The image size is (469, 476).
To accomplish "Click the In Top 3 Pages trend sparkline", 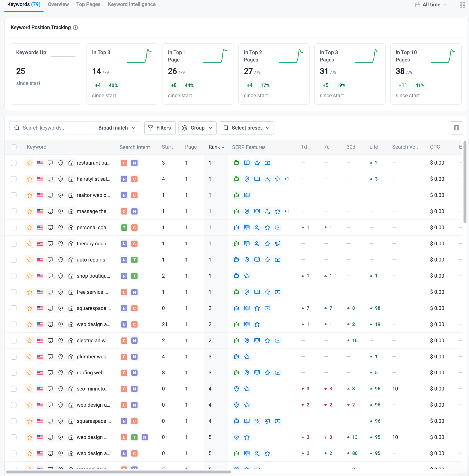I will point(367,56).
